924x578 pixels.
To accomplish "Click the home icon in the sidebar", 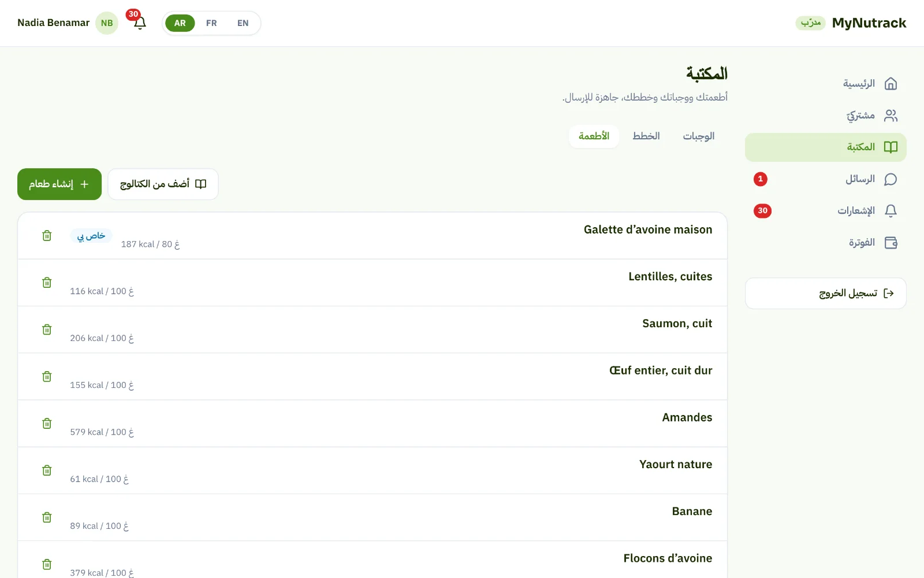I will click(891, 84).
